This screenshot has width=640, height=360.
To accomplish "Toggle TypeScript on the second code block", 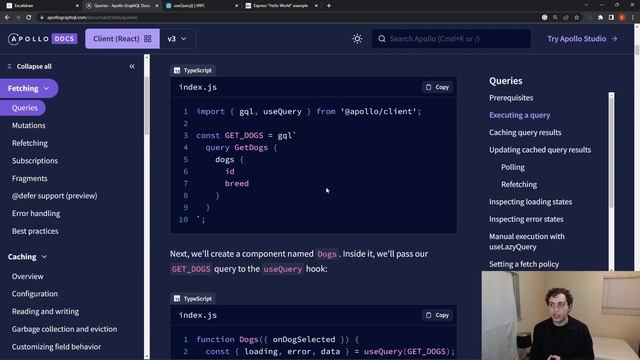I will (193, 298).
